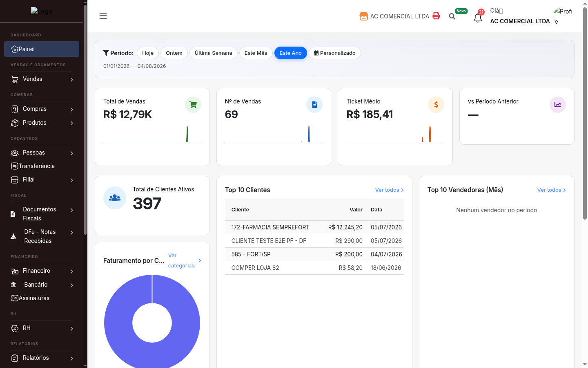Image resolution: width=588 pixels, height=368 pixels.
Task: Expand the Filial submenu chevron
Action: pyautogui.click(x=71, y=180)
